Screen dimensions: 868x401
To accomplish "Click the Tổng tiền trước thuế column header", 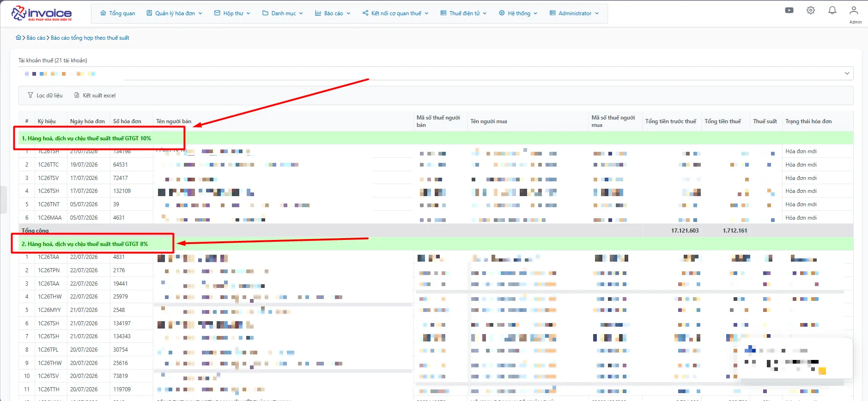I will 671,121.
